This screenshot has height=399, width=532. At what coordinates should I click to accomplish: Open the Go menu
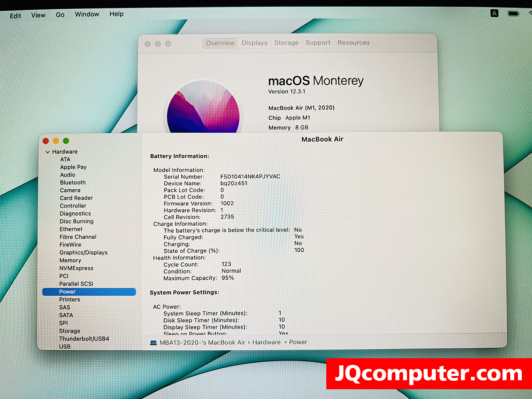[x=60, y=15]
